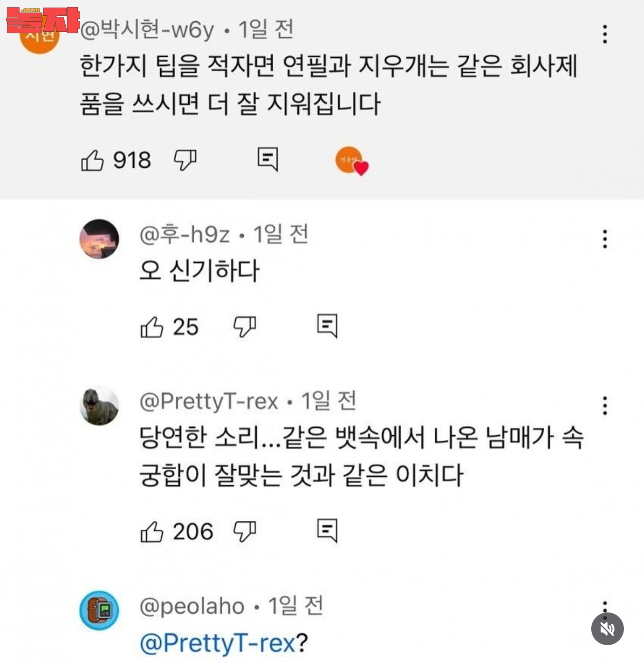Reply to the @박시현-w6y comment
The width and height of the screenshot is (644, 663).
coord(267,159)
